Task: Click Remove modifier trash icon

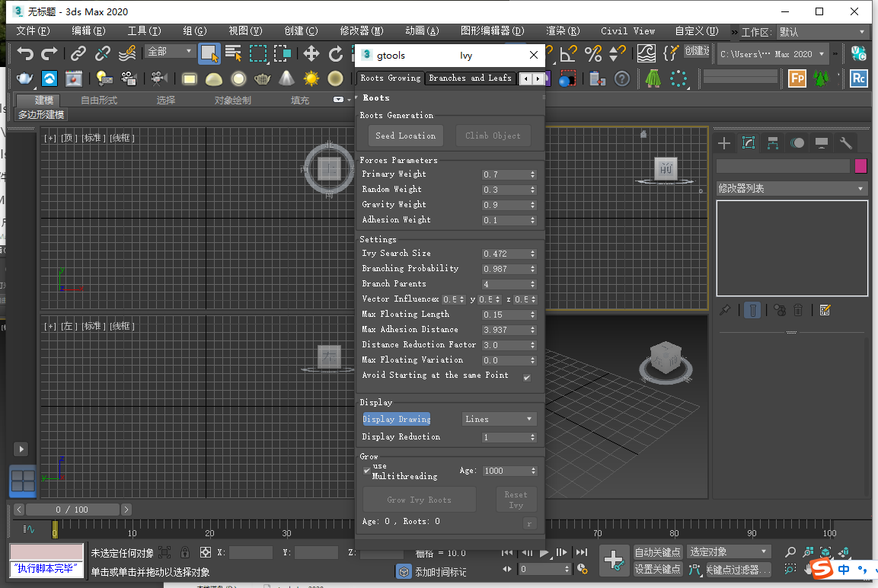Action: pos(799,310)
